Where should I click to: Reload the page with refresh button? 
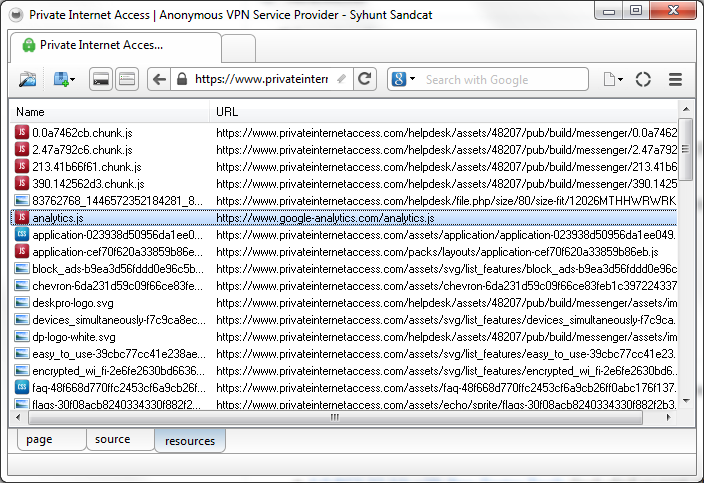pos(365,79)
